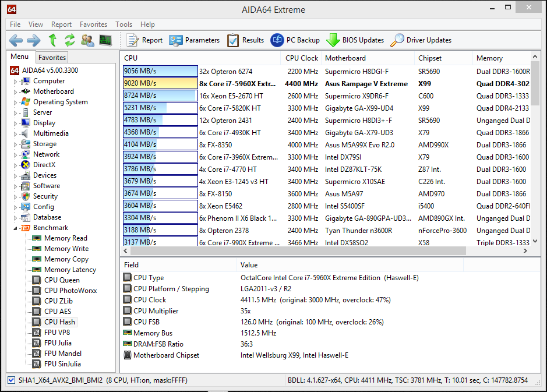The image size is (547, 392).
Task: Click the Report toolbar button
Action: click(x=144, y=40)
